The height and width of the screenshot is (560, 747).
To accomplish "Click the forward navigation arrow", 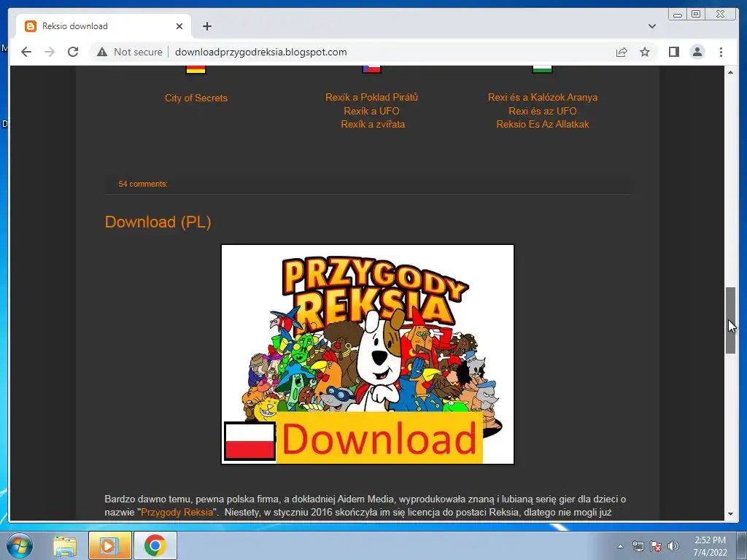I will click(x=50, y=52).
